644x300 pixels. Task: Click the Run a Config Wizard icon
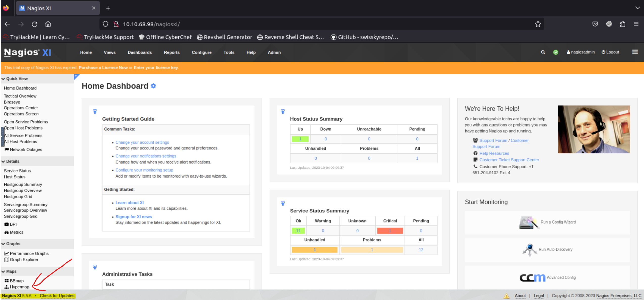[529, 223]
